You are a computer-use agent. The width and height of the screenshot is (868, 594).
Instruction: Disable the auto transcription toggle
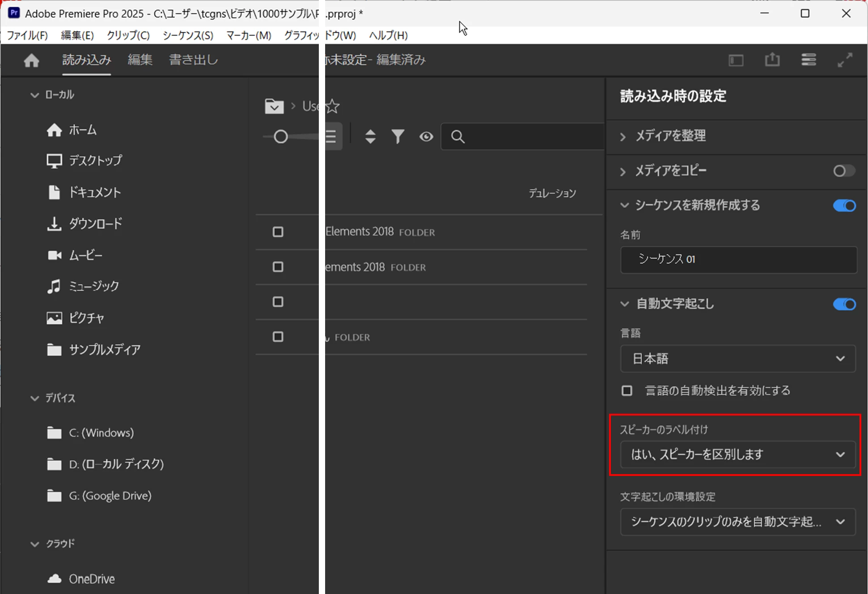tap(844, 305)
